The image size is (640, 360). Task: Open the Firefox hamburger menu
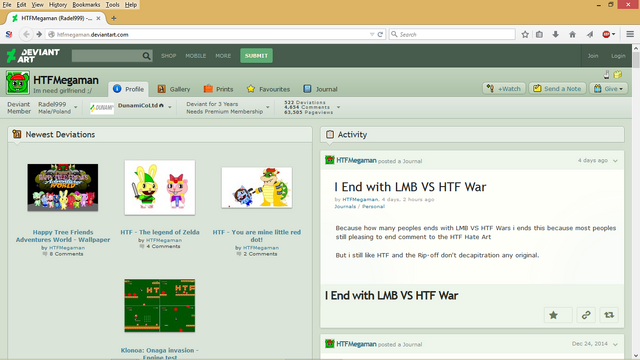pos(630,35)
